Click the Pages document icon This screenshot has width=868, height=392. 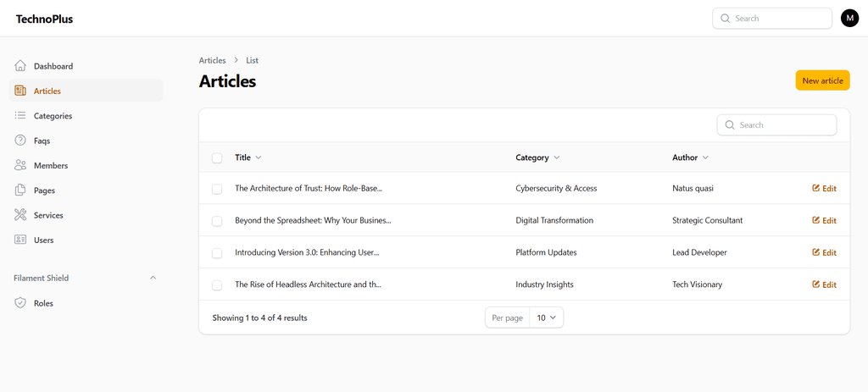pyautogui.click(x=20, y=190)
